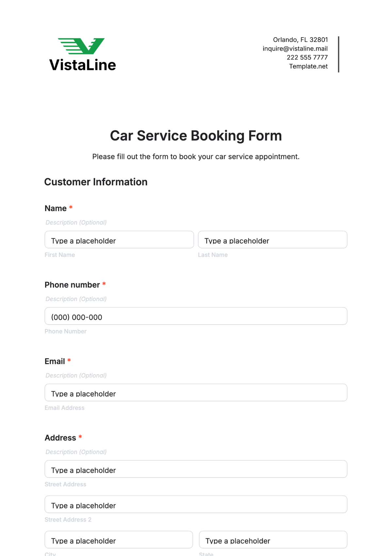Image resolution: width=392 pixels, height=556 pixels.
Task: Click the Orlando, FL 32801 address text
Action: [300, 40]
